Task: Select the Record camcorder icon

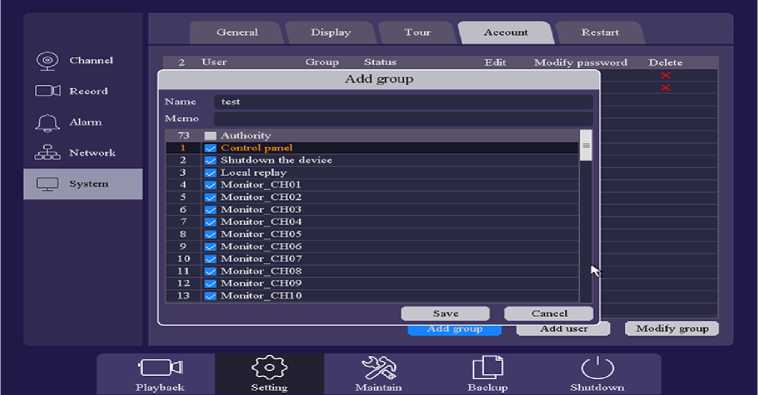Action: pyautogui.click(x=47, y=91)
